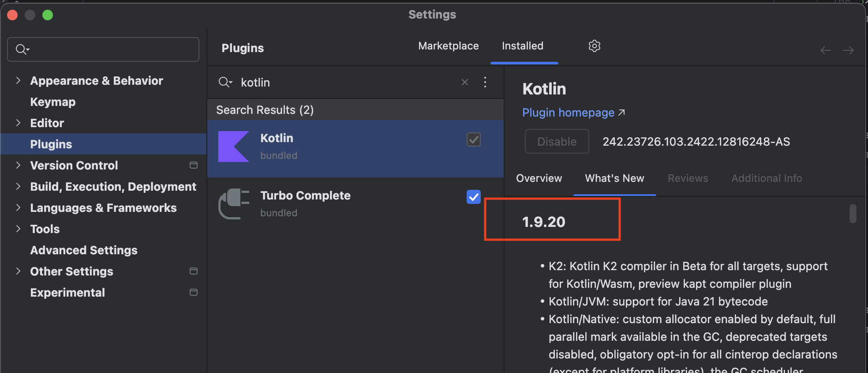Image resolution: width=868 pixels, height=373 pixels.
Task: Open the plugin search options kebab menu
Action: coord(485,82)
